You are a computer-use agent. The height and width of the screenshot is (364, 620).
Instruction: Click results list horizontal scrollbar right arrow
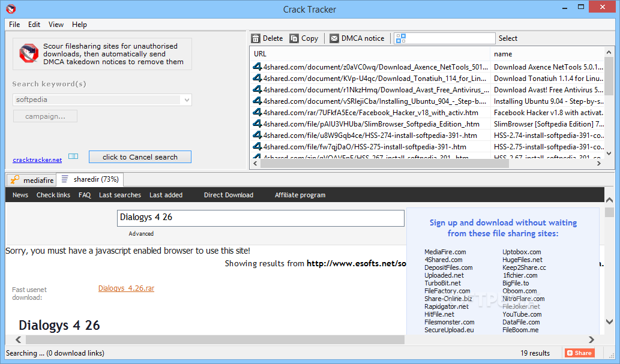click(x=599, y=163)
